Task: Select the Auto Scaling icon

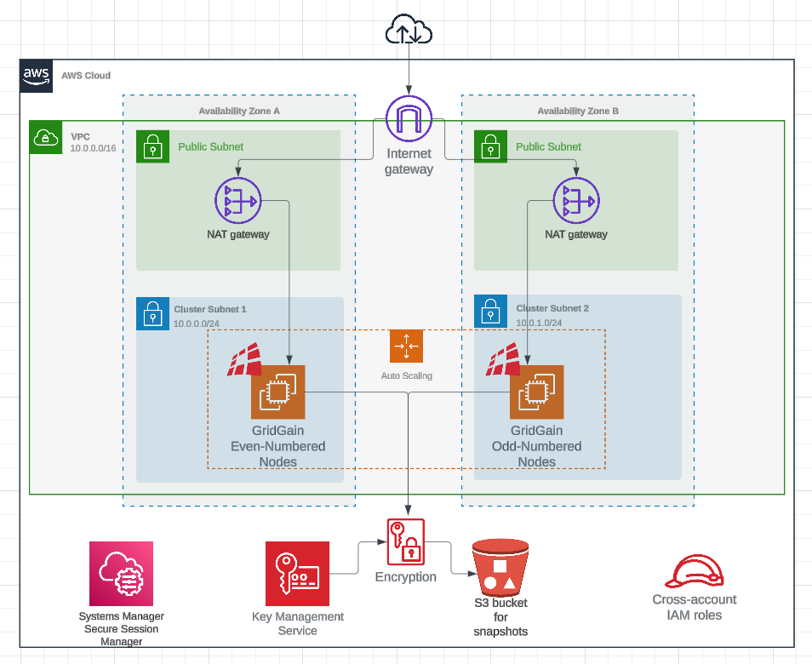Action: point(406,346)
